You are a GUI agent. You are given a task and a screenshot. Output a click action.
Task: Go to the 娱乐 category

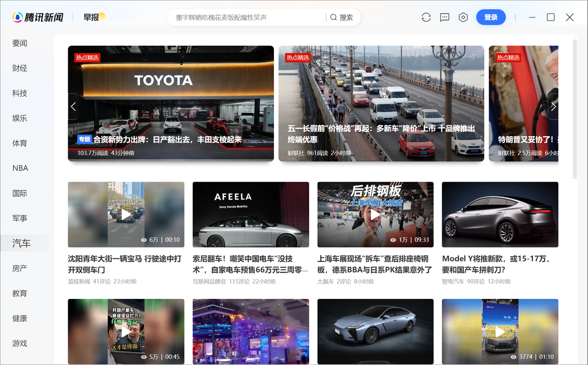pos(20,118)
